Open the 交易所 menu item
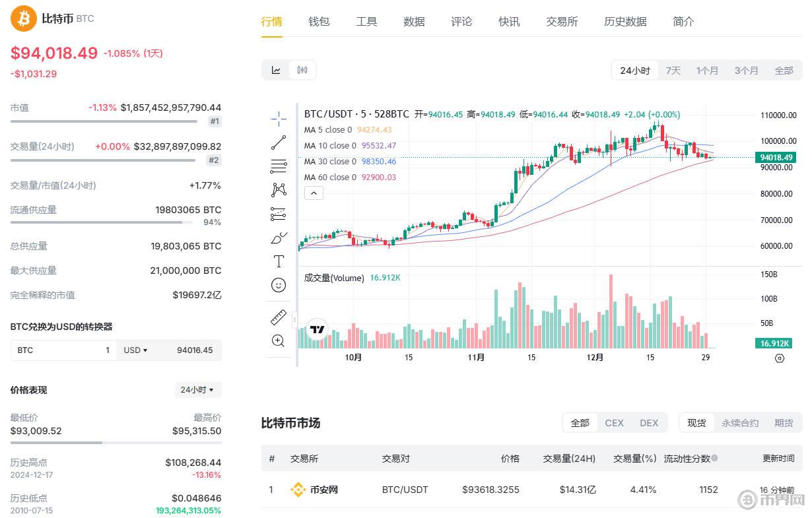 pos(562,21)
